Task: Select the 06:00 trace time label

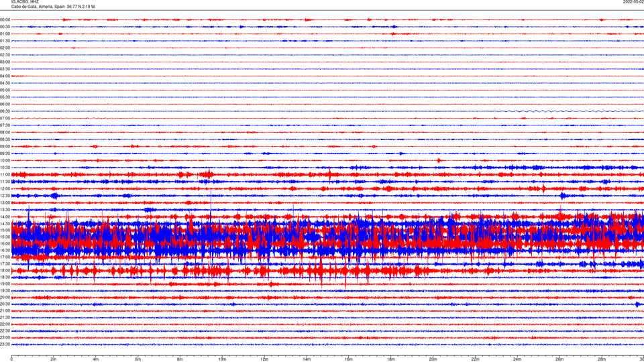Action: click(x=5, y=105)
